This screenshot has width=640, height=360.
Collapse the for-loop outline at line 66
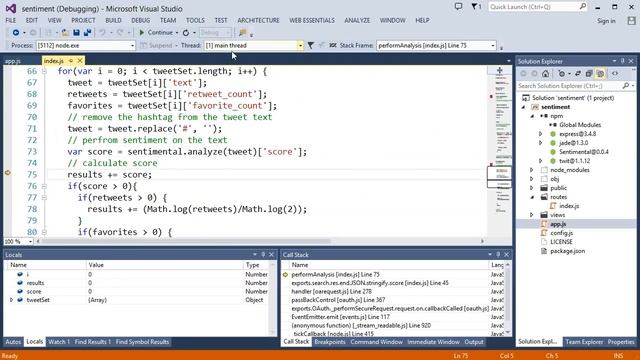pyautogui.click(x=44, y=71)
